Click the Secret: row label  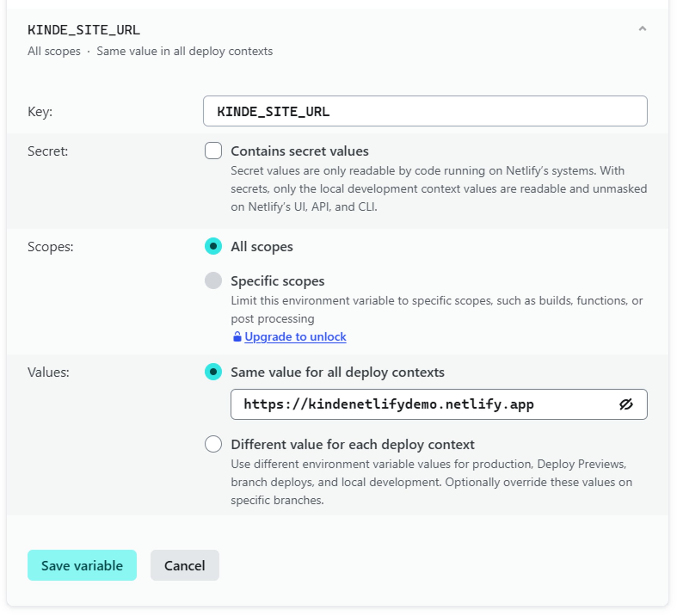point(48,151)
